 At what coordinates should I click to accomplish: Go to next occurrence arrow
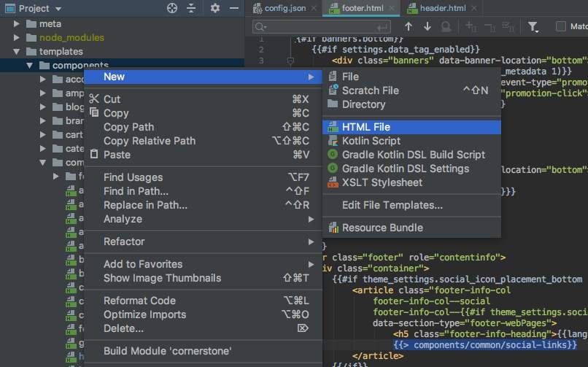[427, 26]
